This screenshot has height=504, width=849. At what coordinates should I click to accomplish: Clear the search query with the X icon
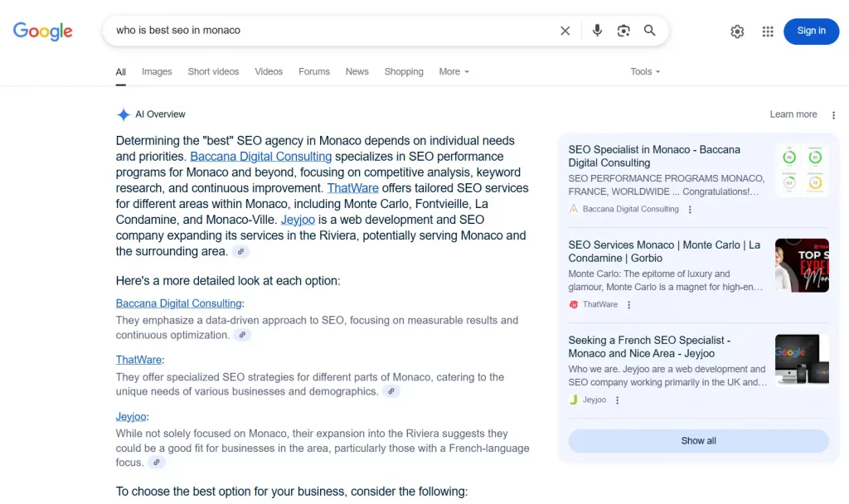coord(565,31)
